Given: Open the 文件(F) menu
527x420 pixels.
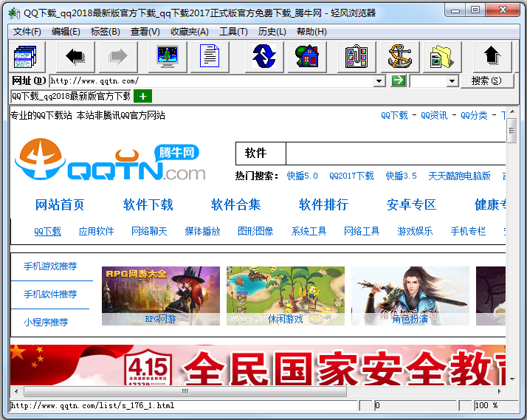Looking at the screenshot, I should click(x=27, y=32).
